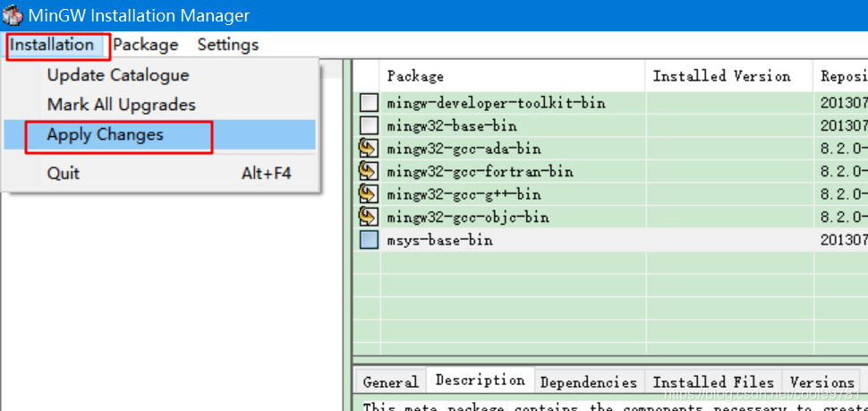Select the mingw32-gcc-objc-bin package name
This screenshot has height=411, width=868.
coord(468,217)
